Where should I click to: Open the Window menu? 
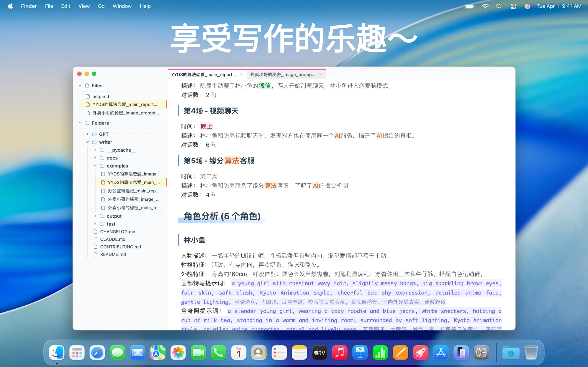point(122,6)
